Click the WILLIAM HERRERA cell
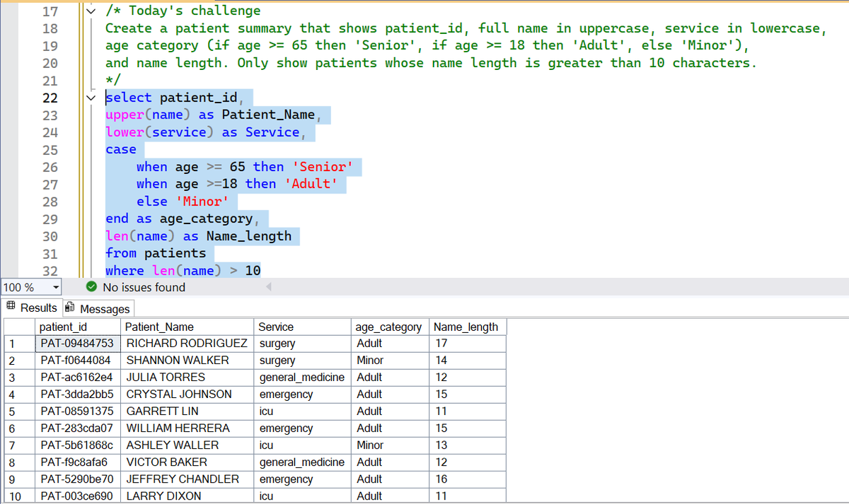The height and width of the screenshot is (504, 849). (186, 428)
